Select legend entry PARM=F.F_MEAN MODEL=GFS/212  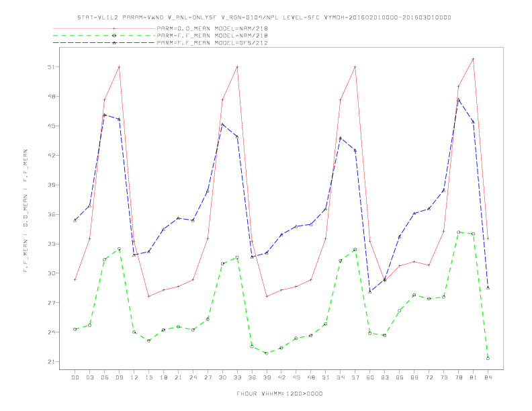212,43
